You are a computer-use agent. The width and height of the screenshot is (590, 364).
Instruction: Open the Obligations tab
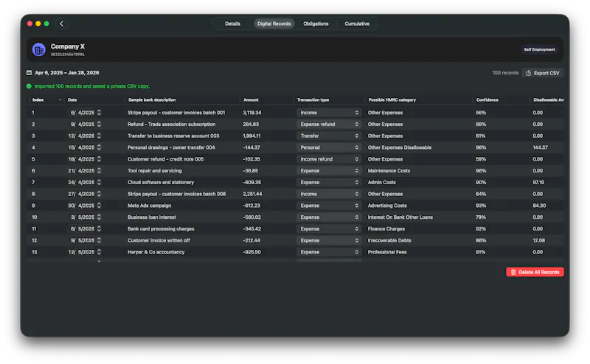(x=316, y=24)
